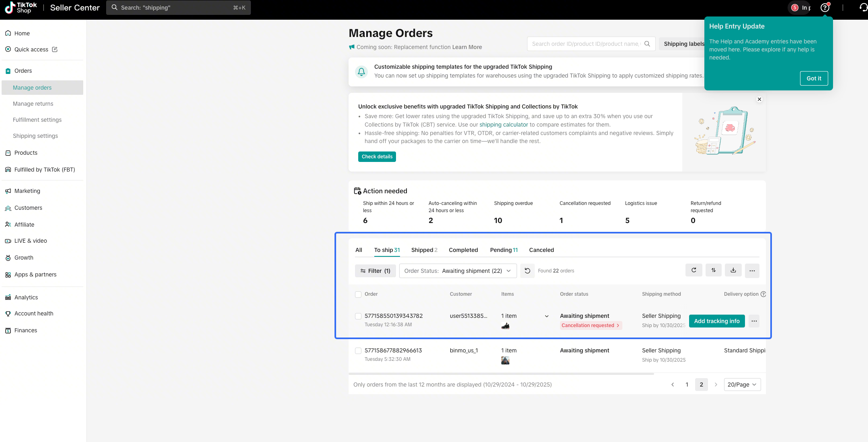
Task: Open the Manage returns menu item
Action: pos(33,104)
